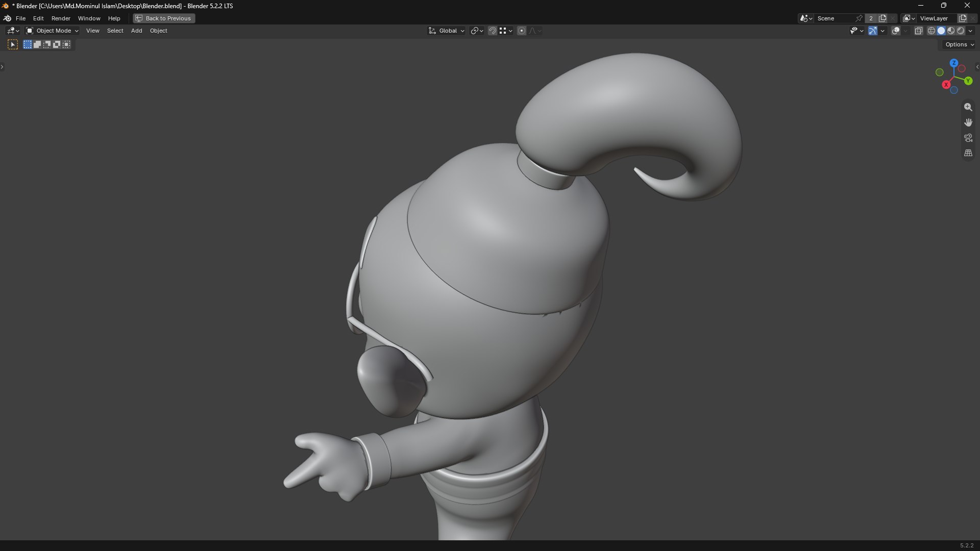Choose the Intersect selection mode icon
This screenshot has width=980, height=551.
click(x=66, y=45)
